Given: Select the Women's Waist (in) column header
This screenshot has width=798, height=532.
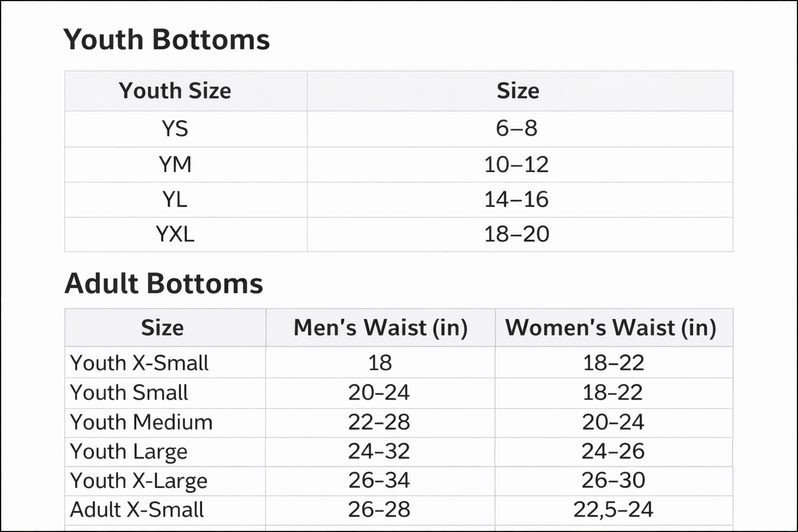Looking at the screenshot, I should pos(611,328).
